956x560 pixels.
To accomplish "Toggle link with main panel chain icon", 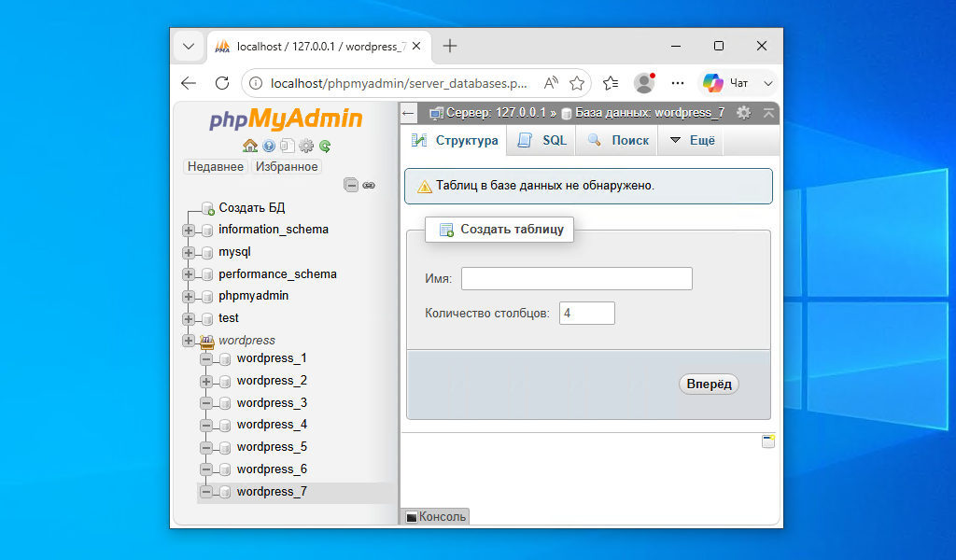I will (369, 185).
